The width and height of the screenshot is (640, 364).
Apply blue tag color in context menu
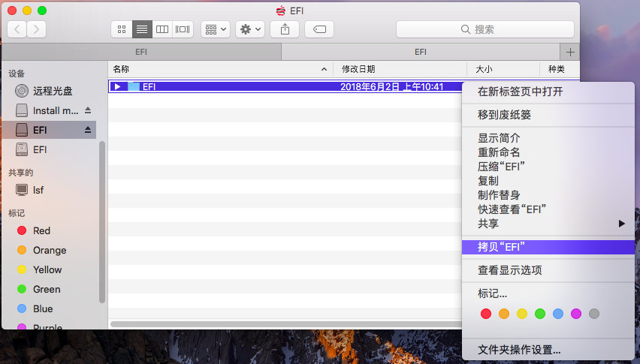558,314
